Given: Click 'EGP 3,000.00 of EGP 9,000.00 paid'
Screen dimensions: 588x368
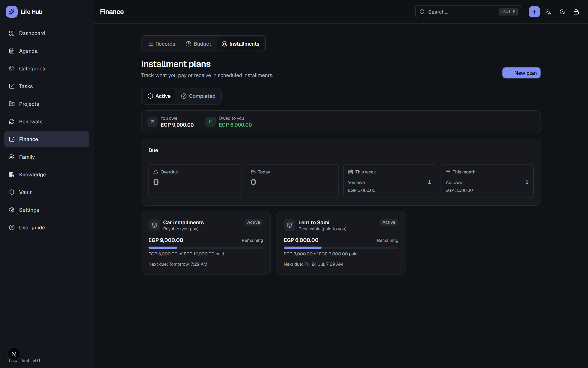Looking at the screenshot, I should 320,254.
